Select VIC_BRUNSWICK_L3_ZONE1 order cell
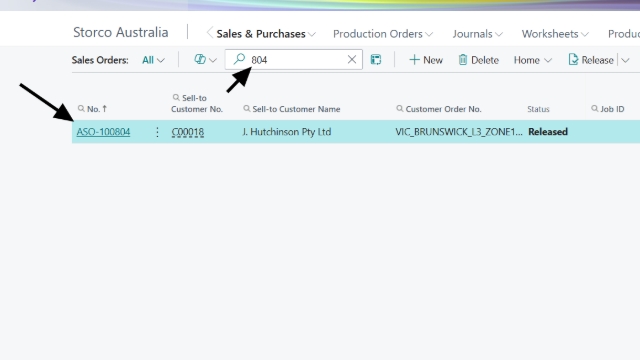Image resolution: width=640 pixels, height=360 pixels. (x=459, y=132)
